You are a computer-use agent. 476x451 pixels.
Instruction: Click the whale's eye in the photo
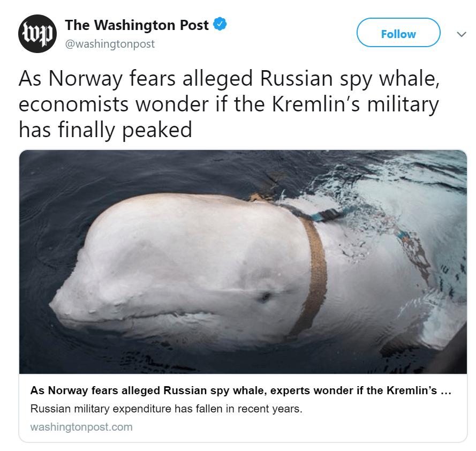point(265,297)
